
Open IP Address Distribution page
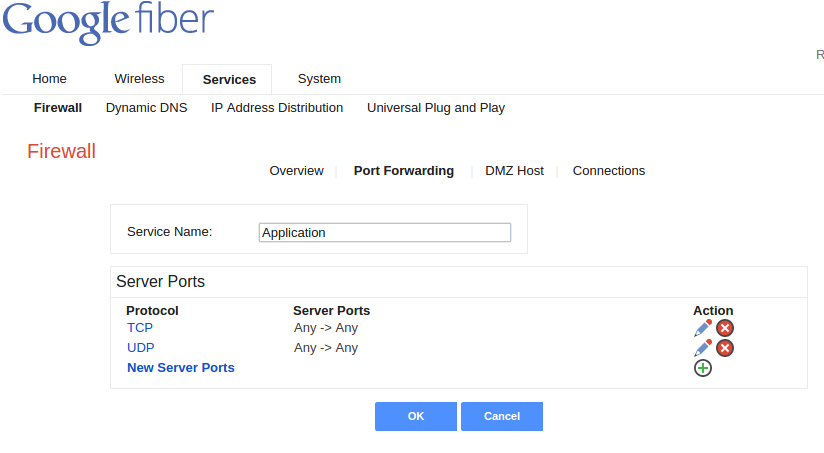point(277,108)
